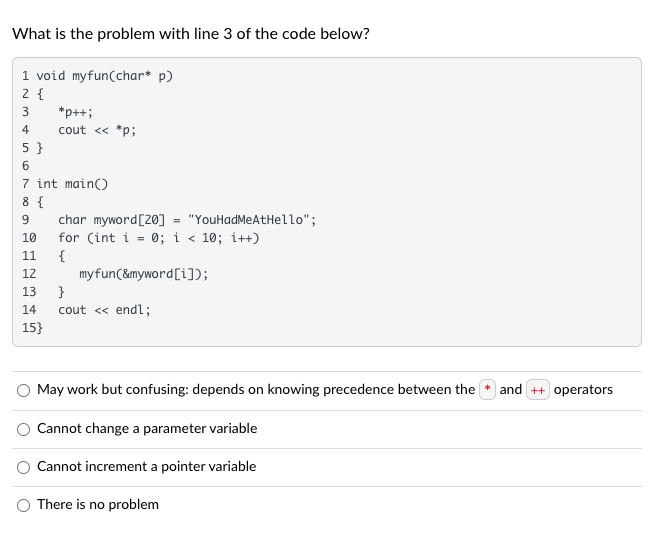Click the 'cout << endl;' code line

click(104, 310)
